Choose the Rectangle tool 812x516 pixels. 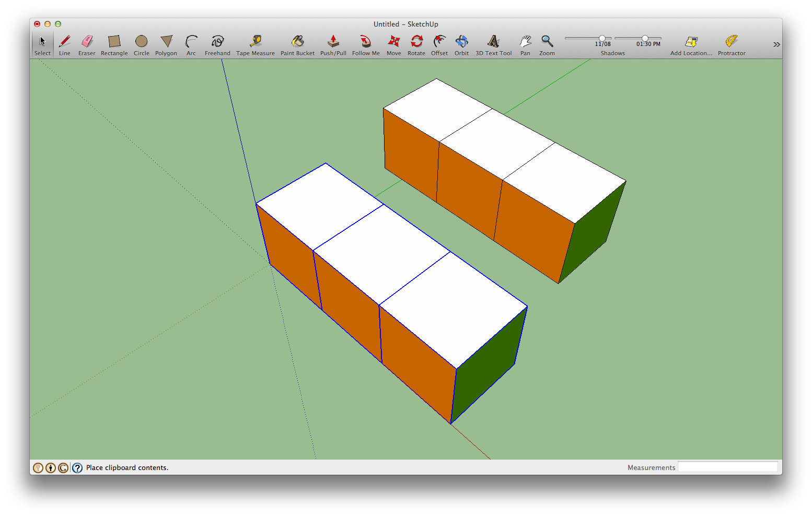point(114,41)
